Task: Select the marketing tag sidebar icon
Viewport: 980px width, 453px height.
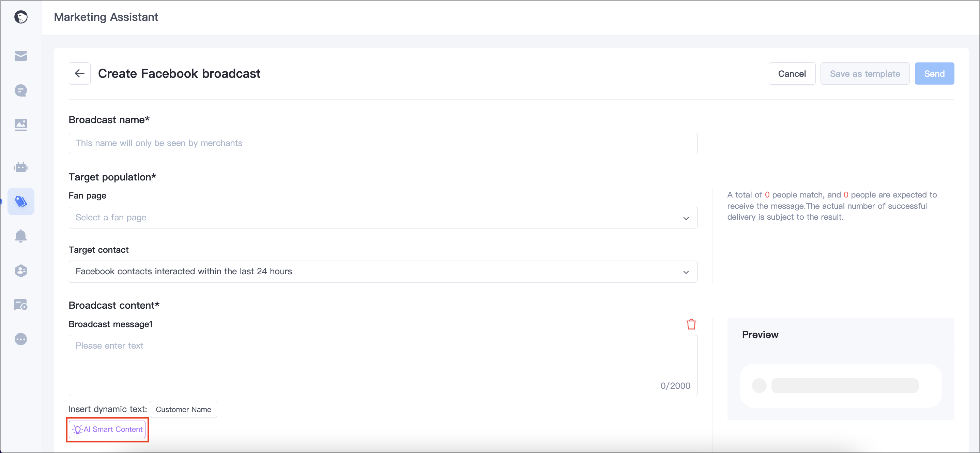Action: coord(21,202)
